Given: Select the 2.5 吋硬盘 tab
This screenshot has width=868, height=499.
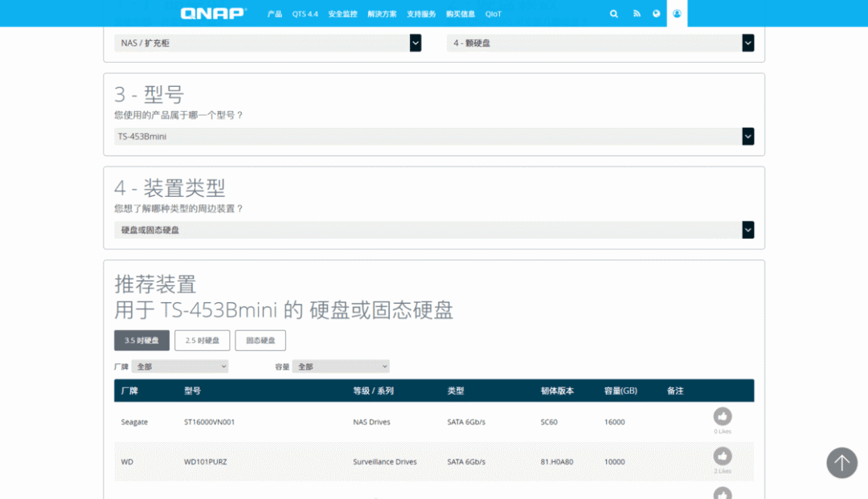Looking at the screenshot, I should point(202,340).
